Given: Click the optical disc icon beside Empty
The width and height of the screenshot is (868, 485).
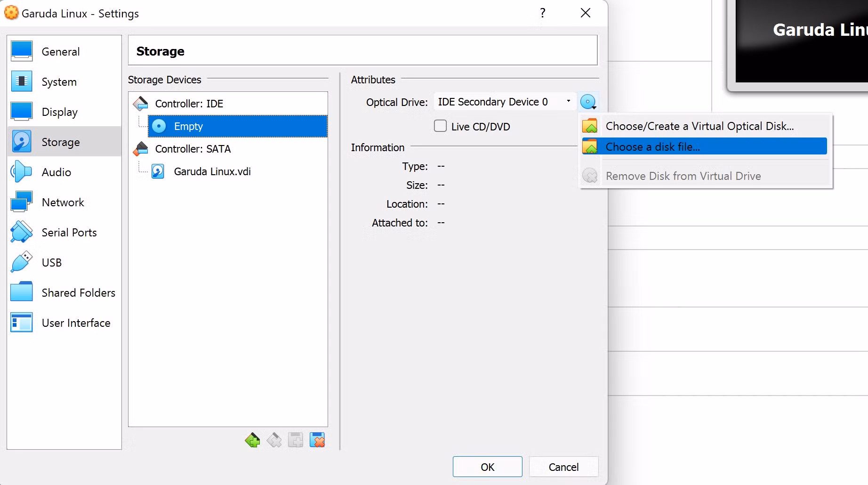Looking at the screenshot, I should coord(159,126).
